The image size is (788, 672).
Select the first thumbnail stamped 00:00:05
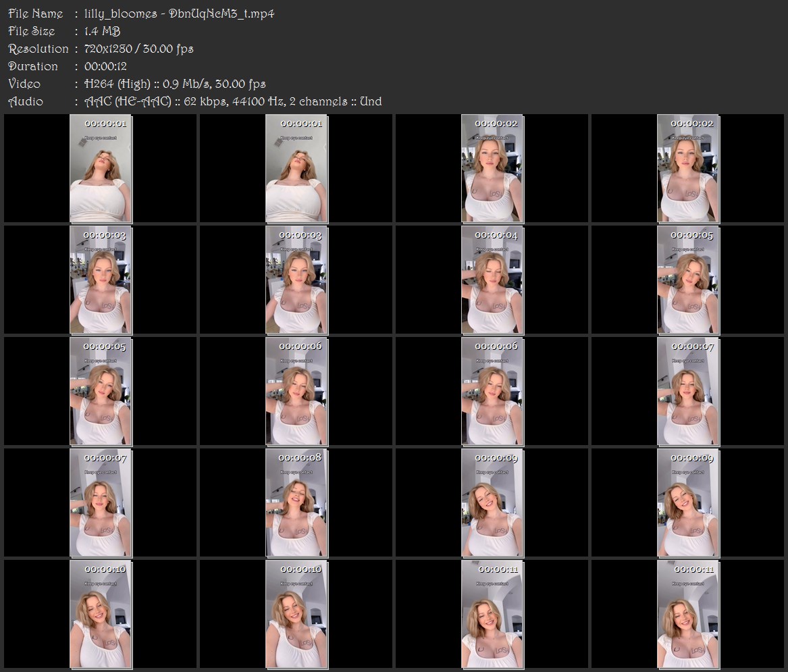point(688,280)
